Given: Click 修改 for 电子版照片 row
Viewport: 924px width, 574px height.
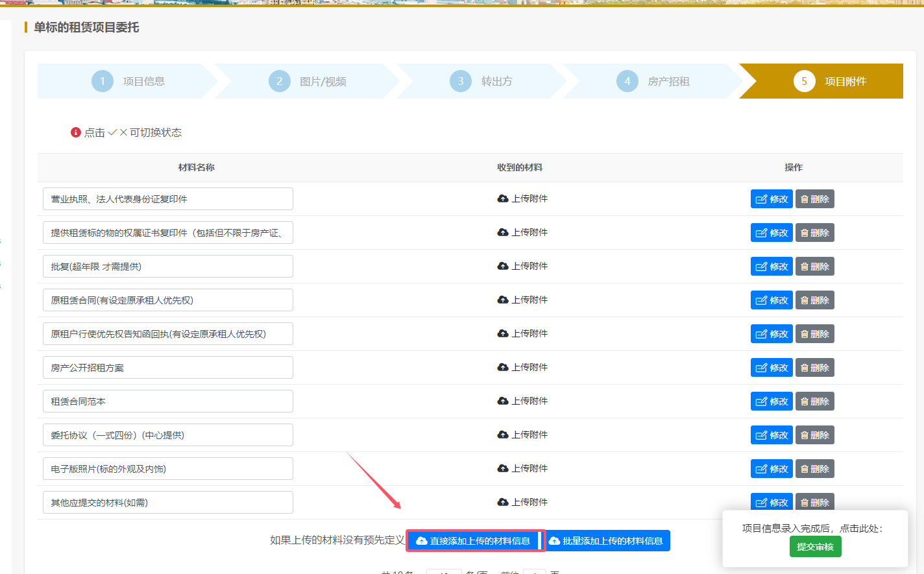Looking at the screenshot, I should pos(772,469).
